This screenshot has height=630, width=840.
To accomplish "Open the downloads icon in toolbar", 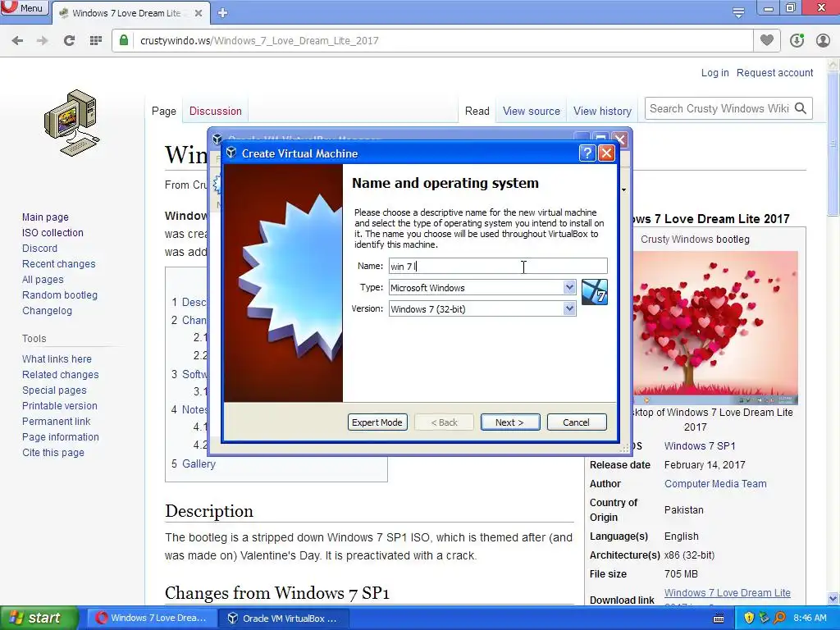I will tap(797, 40).
